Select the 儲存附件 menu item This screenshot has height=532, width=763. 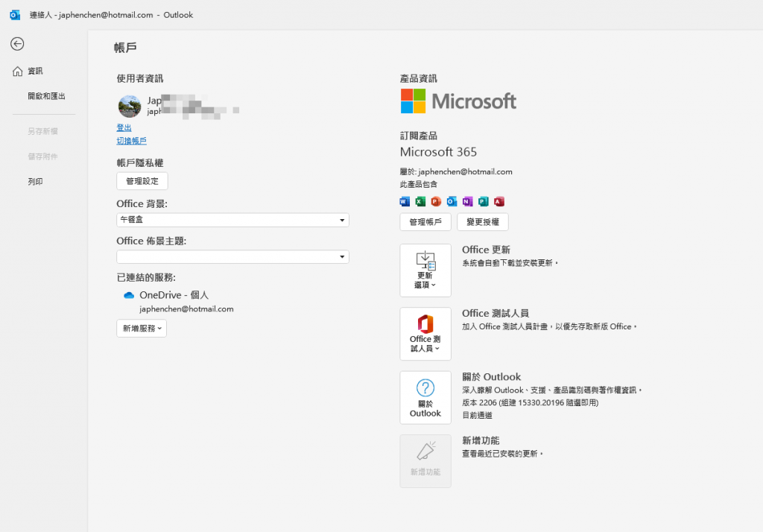(42, 156)
